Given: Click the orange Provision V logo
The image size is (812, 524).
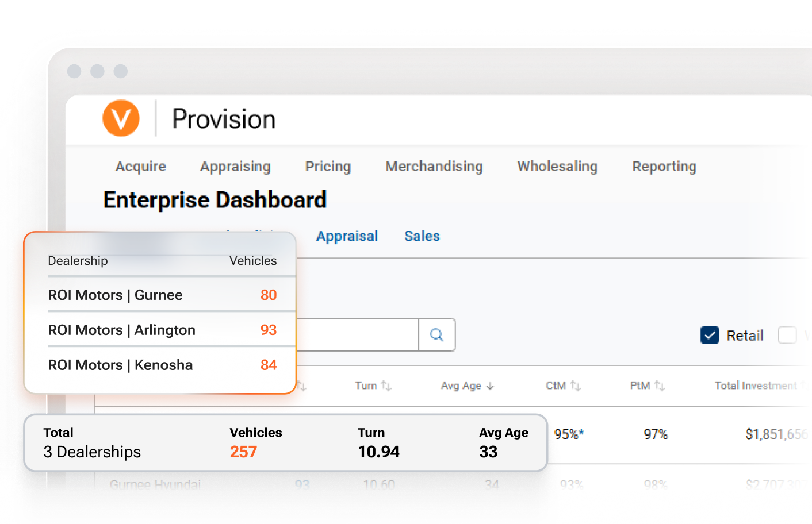Looking at the screenshot, I should [121, 118].
